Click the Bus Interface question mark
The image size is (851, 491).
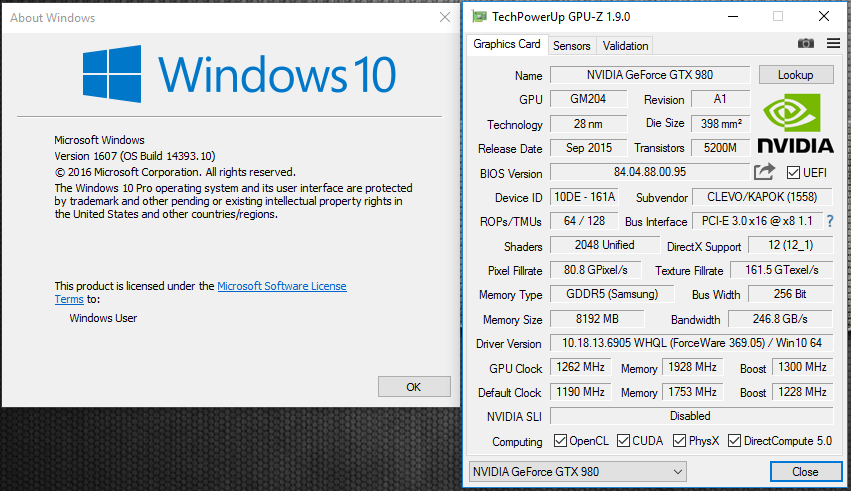pos(830,221)
